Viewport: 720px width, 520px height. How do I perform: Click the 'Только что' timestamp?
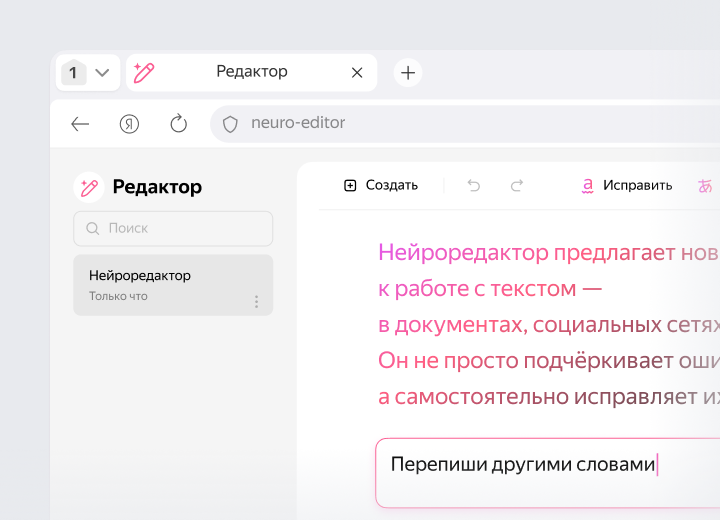118,296
